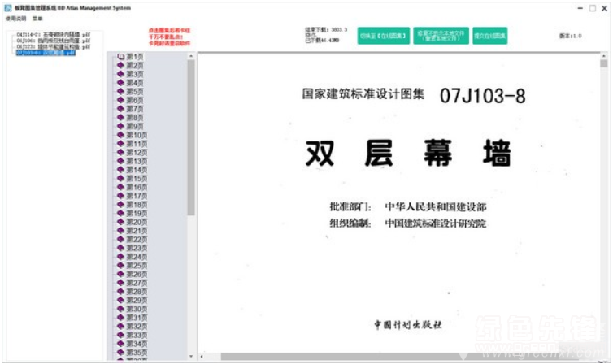
Task: Click the book icon beside 第15页
Action: pos(121,179)
